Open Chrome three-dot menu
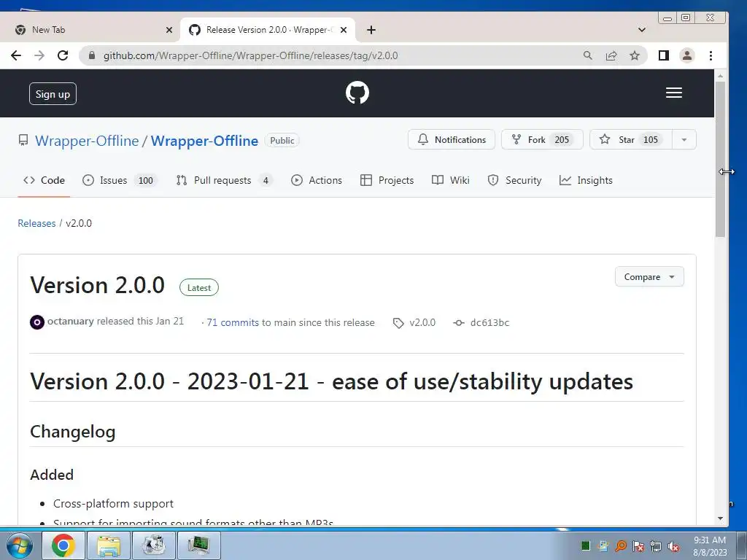747x560 pixels. coord(711,55)
